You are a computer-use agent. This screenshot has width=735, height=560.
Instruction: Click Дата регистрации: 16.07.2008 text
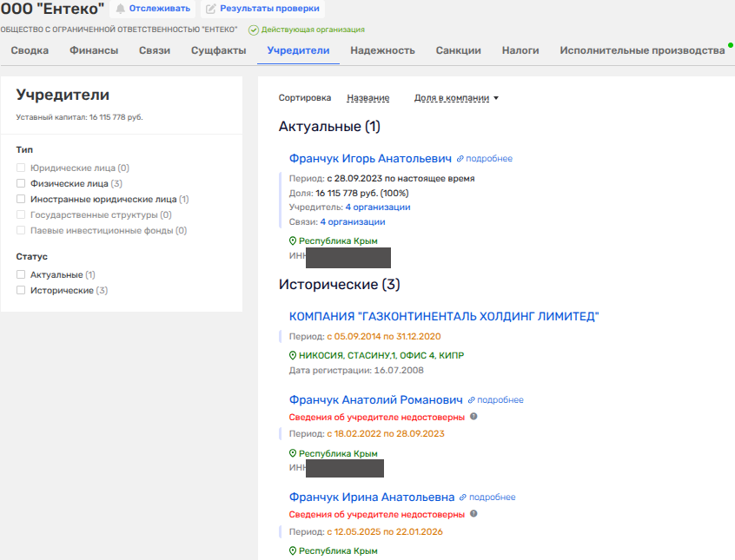pyautogui.click(x=356, y=371)
